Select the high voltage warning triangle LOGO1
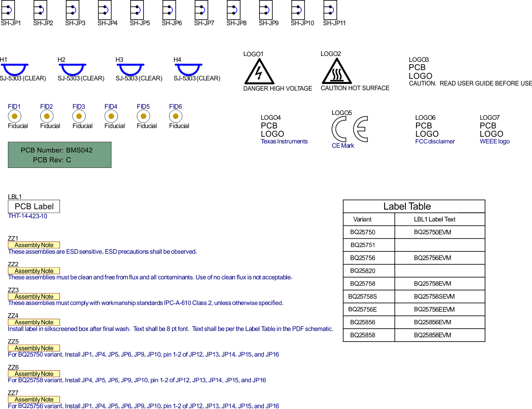 coord(259,71)
